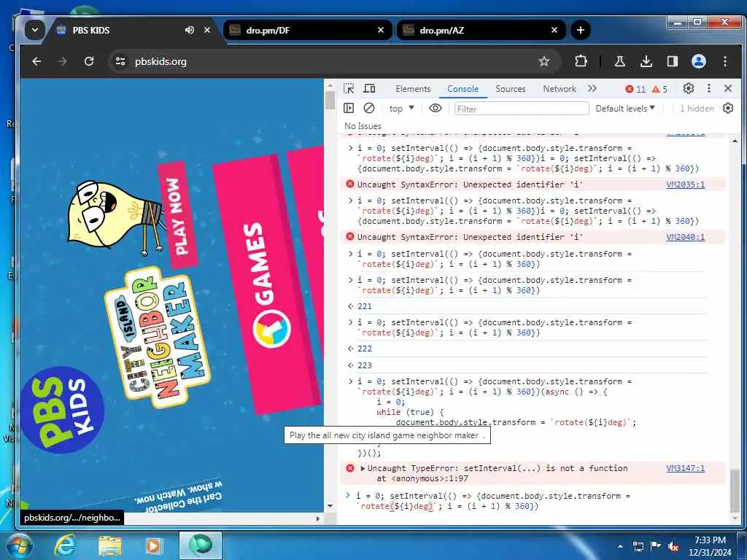Open the top JavaScript context dropdown
Screen dimensions: 747x560
point(401,109)
